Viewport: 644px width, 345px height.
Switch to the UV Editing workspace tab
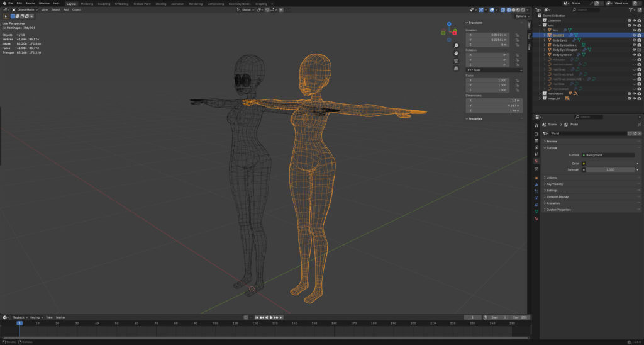121,4
